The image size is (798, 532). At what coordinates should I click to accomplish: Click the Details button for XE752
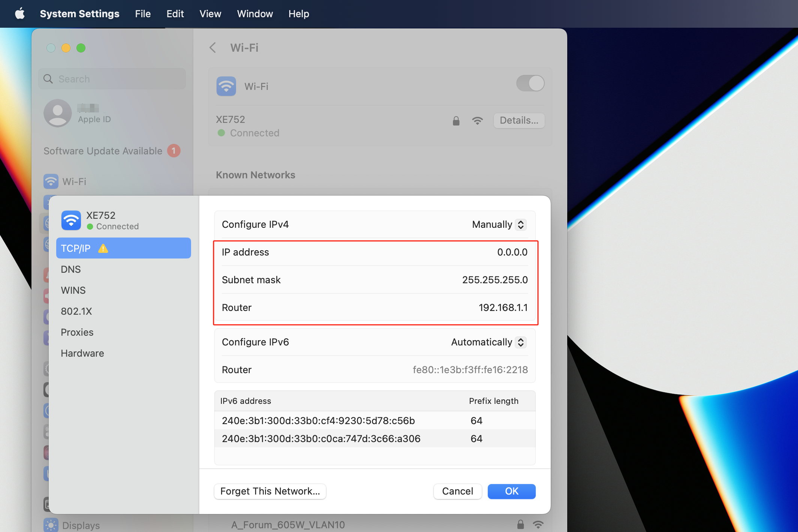click(x=519, y=120)
